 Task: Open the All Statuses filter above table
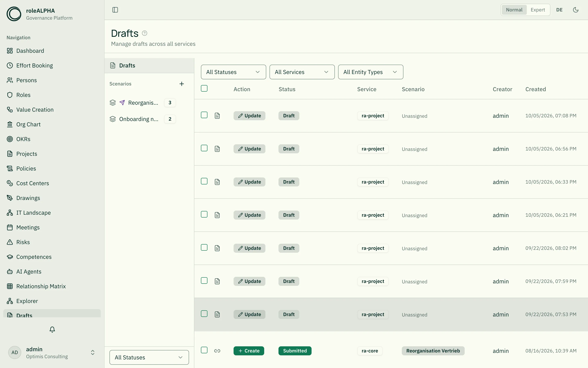click(233, 72)
